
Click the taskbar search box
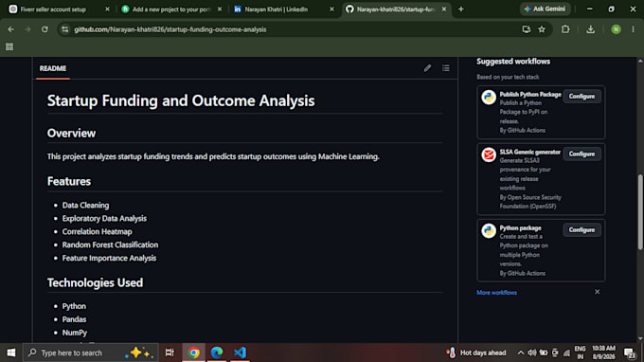(90, 353)
